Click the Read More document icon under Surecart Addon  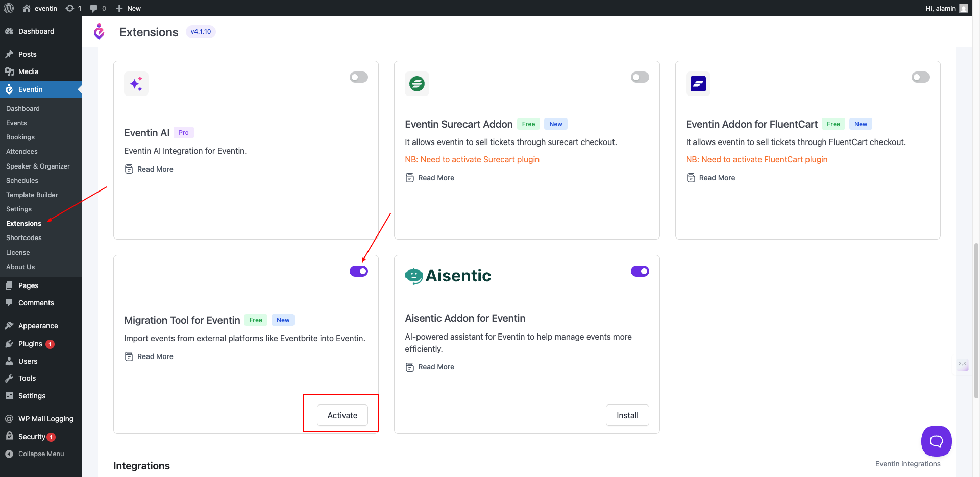coord(410,178)
